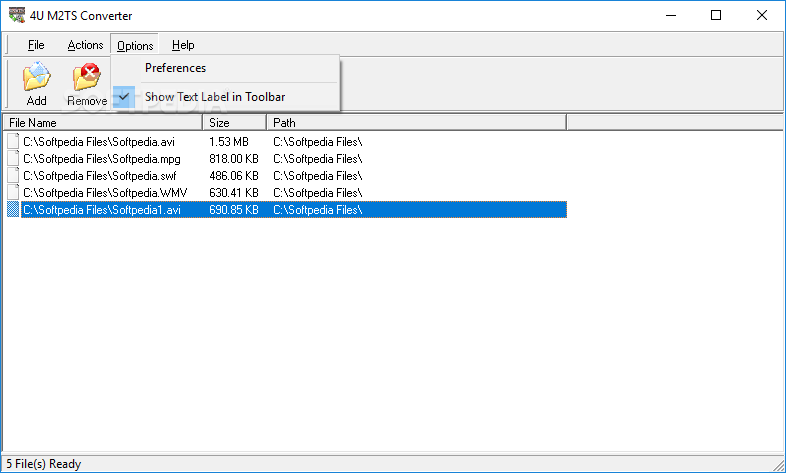Screen dimensions: 786x473
Task: Sort by the Size column header
Action: tap(235, 123)
